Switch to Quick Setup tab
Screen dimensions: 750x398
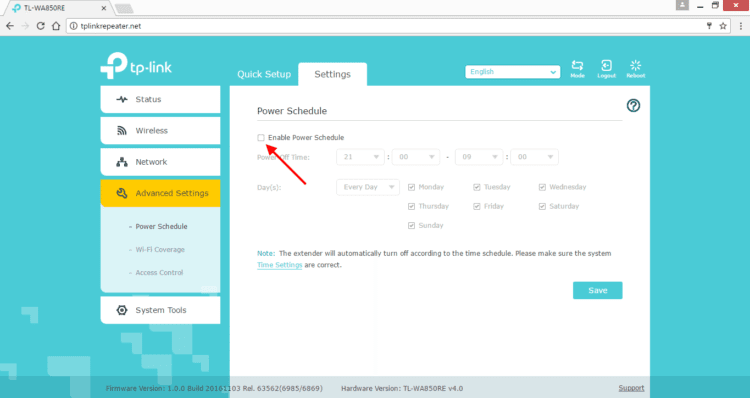click(x=264, y=74)
